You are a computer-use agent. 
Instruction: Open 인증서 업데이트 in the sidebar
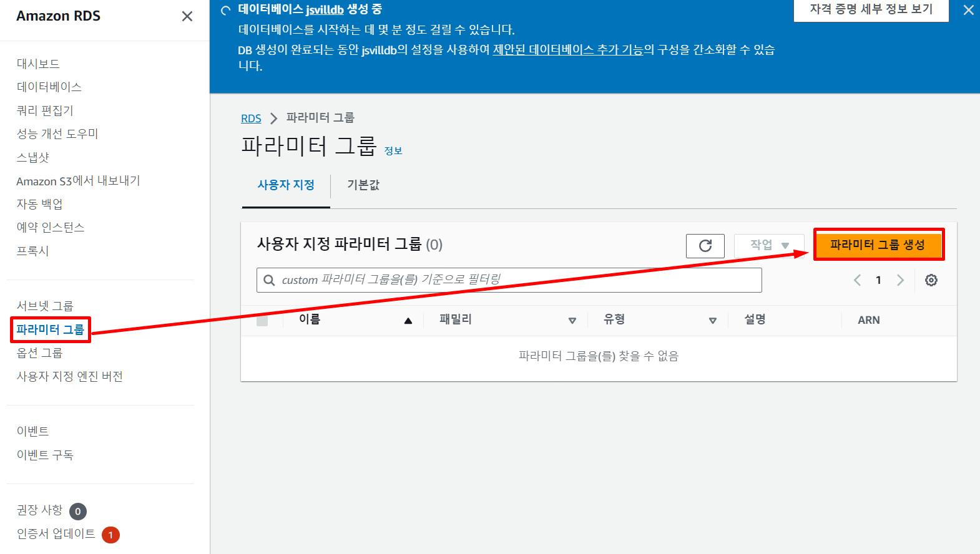tap(56, 533)
